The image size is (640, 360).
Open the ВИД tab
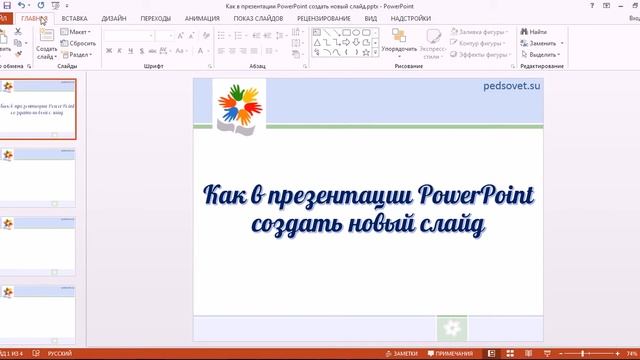371,18
